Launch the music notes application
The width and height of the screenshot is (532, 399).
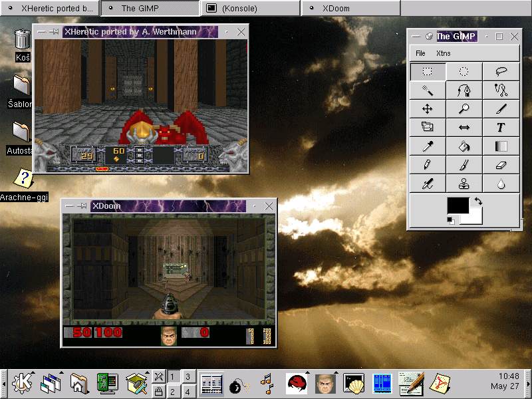click(267, 384)
